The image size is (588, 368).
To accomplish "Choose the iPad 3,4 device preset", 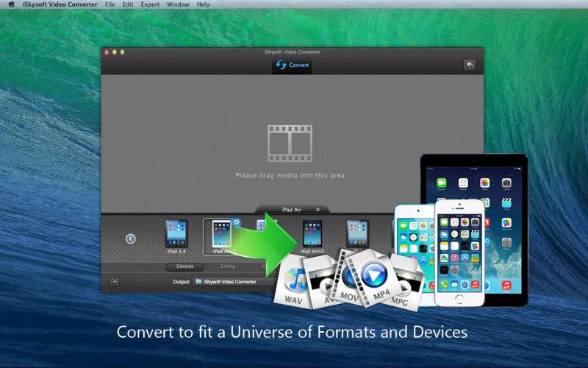I will (176, 236).
